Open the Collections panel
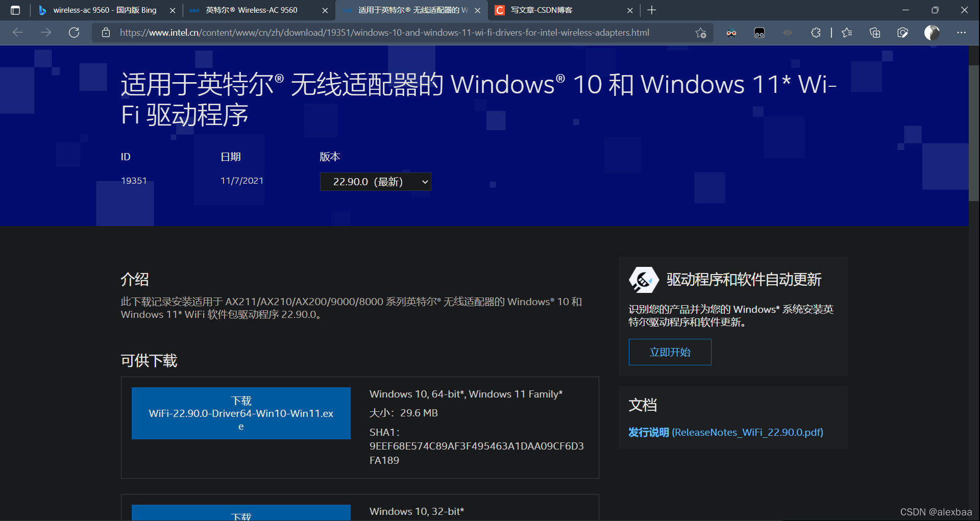The image size is (980, 521). 875,33
